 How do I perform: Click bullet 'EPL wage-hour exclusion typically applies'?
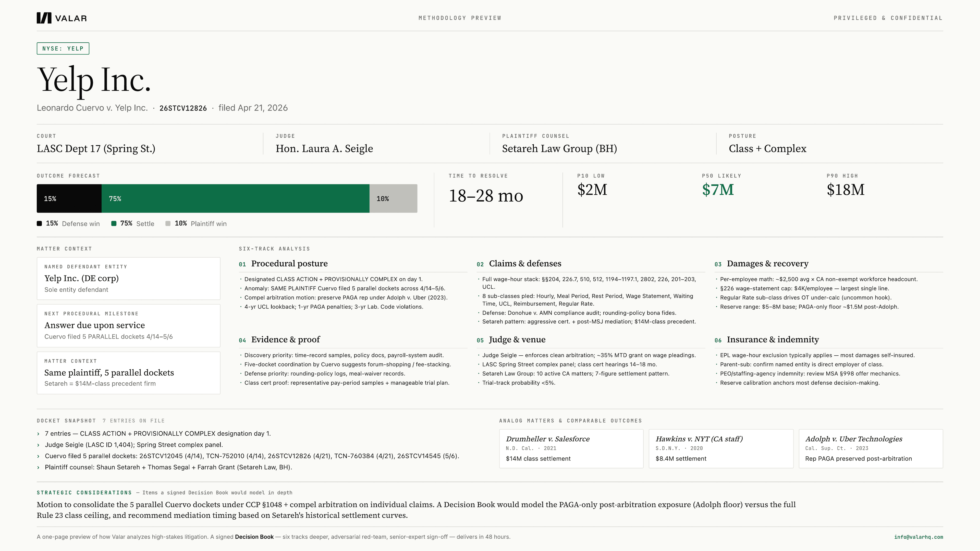coord(817,355)
